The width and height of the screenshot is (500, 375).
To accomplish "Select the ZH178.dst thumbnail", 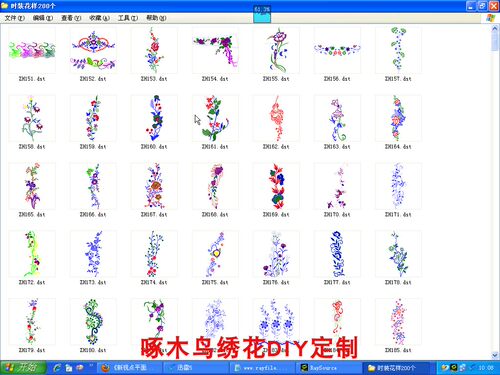I will pyautogui.click(x=398, y=254).
